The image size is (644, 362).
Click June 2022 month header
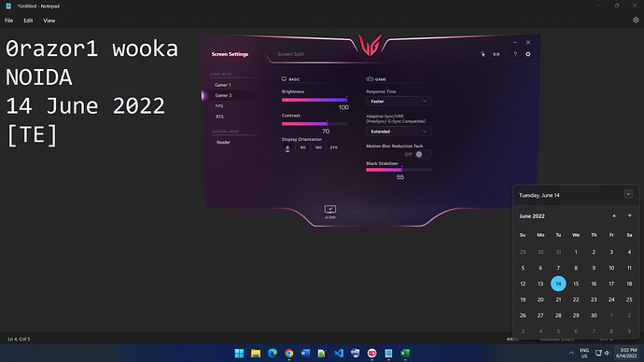532,216
